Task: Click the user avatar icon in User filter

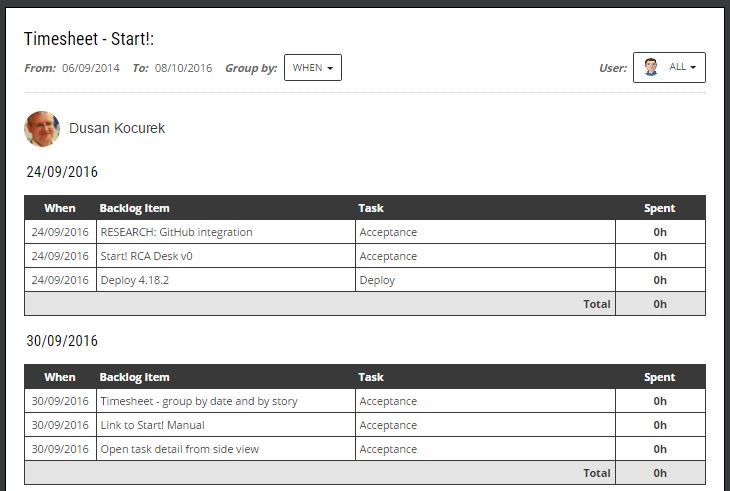Action: click(651, 67)
